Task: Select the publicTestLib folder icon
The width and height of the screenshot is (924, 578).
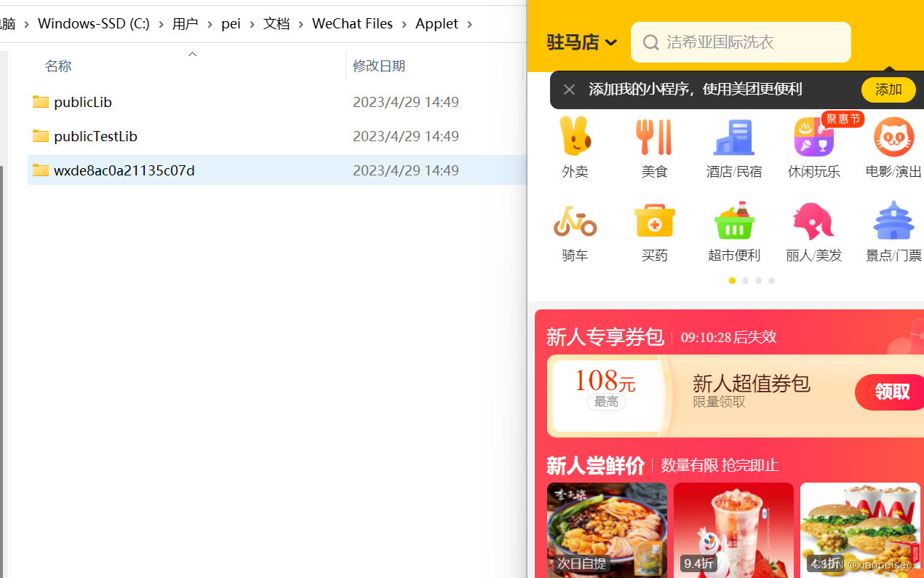Action: coord(41,136)
